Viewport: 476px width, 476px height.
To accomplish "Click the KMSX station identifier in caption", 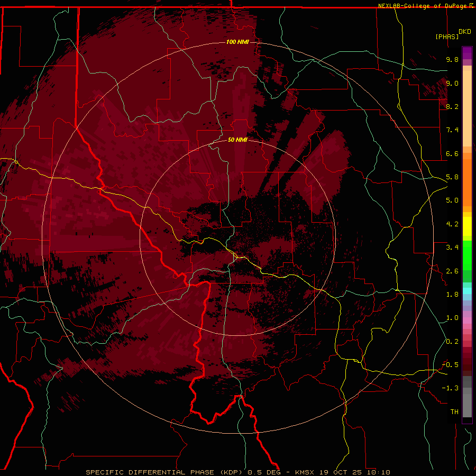I will tap(305, 472).
